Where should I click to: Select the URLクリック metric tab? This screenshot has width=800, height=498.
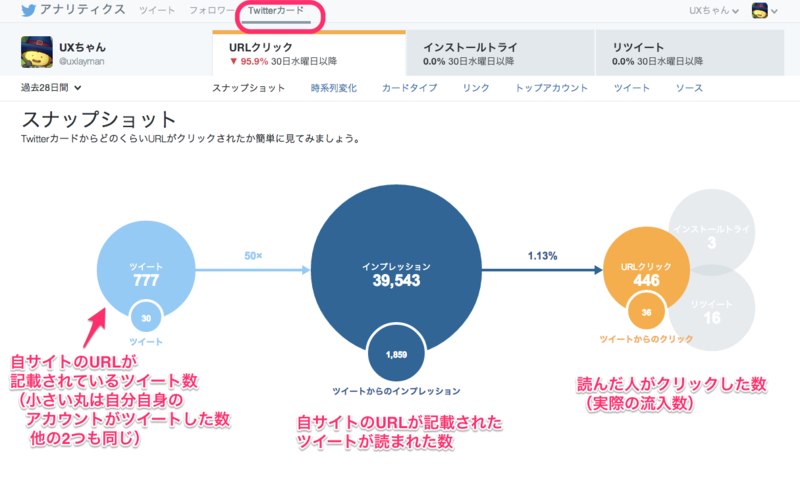tap(309, 54)
